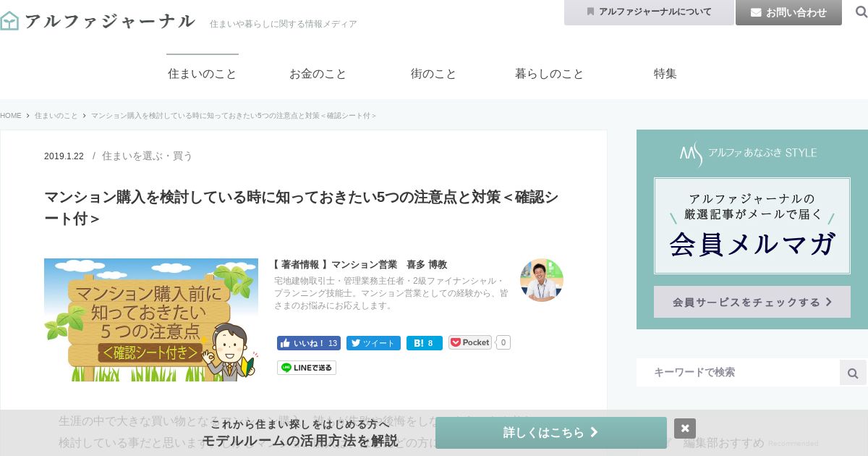Close the bottom banner with the X

pyautogui.click(x=685, y=428)
